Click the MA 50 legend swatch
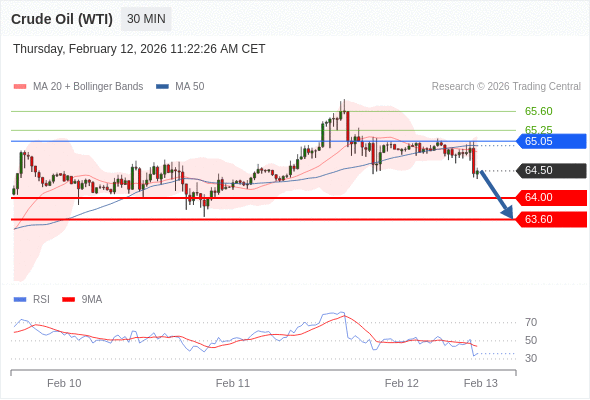Image resolution: width=590 pixels, height=400 pixels. coord(162,87)
